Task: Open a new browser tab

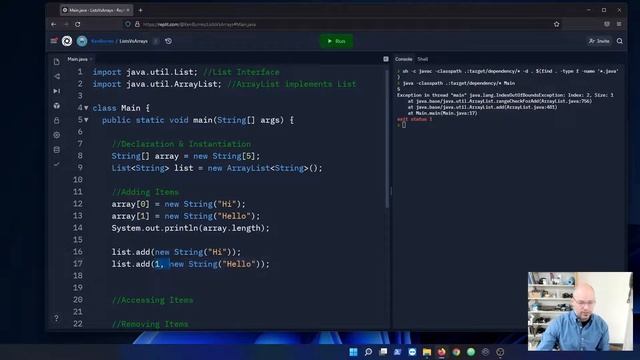Action: point(140,10)
